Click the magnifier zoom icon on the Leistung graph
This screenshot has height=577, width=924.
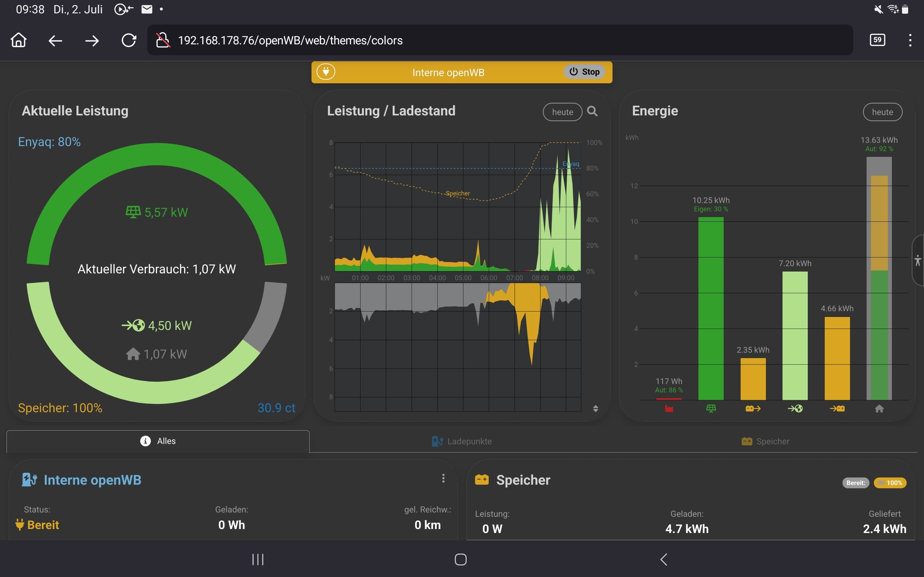(592, 111)
